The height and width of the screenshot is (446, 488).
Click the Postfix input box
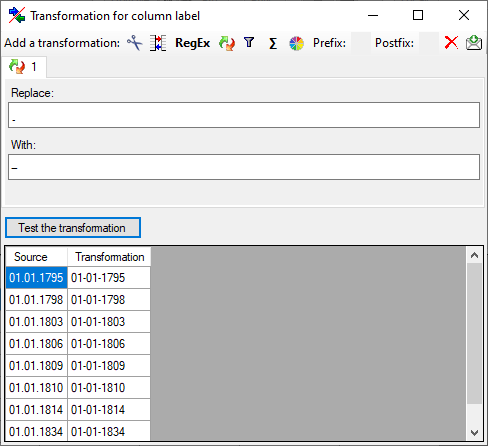(x=429, y=43)
